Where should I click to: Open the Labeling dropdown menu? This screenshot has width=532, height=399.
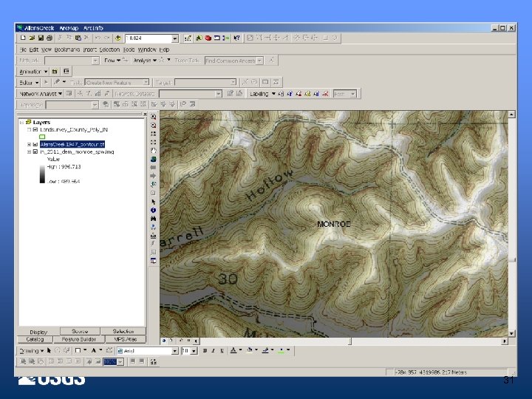click(x=262, y=94)
